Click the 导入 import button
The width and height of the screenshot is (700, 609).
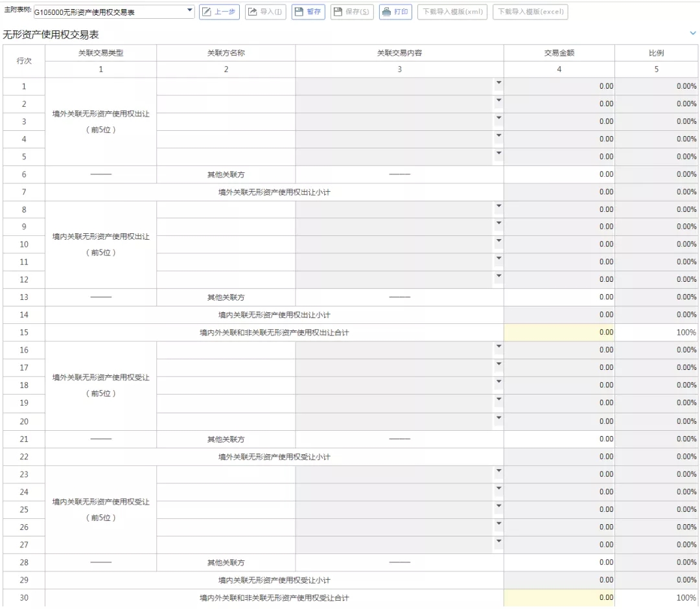(x=266, y=12)
